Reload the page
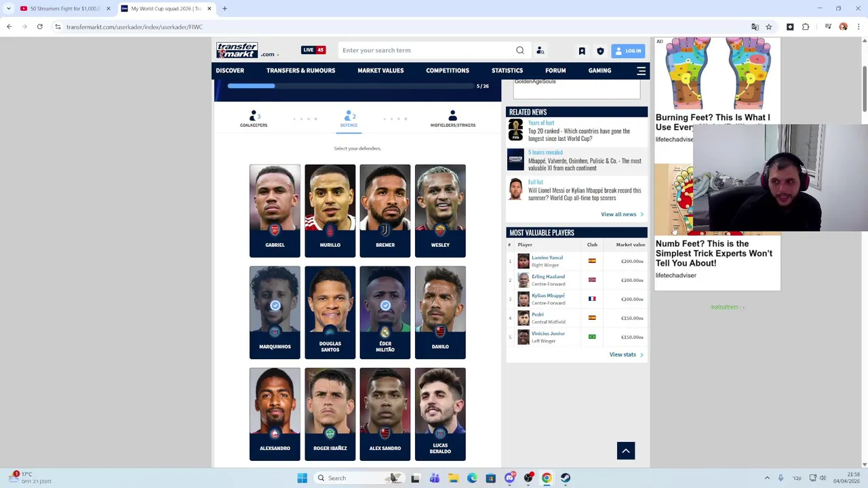This screenshot has width=868, height=488. (40, 26)
